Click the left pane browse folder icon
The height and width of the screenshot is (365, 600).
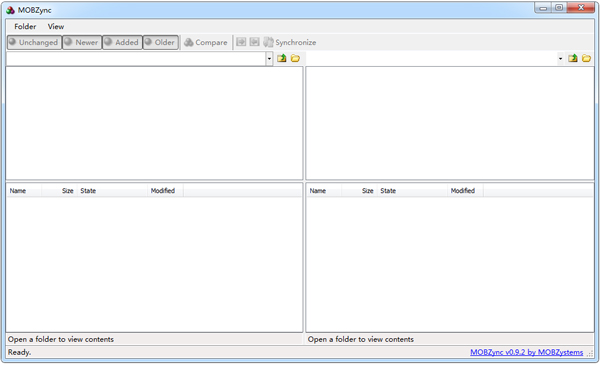(295, 58)
